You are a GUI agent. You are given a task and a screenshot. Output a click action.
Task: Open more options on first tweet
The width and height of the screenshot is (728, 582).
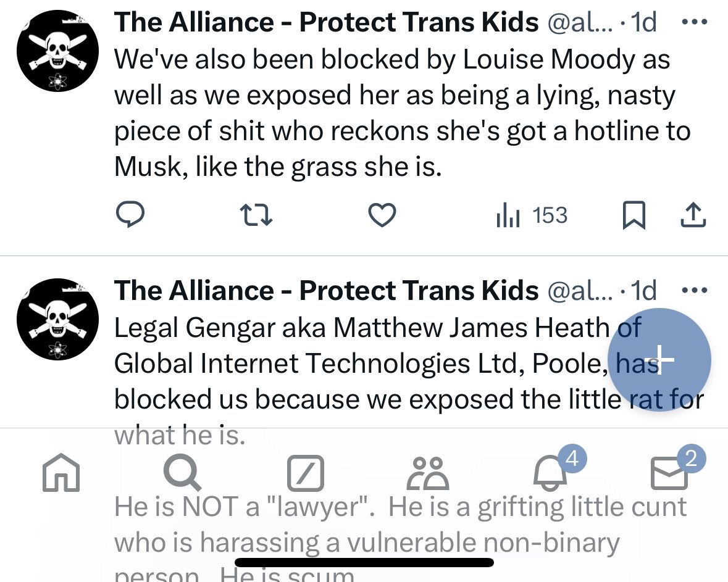point(694,22)
